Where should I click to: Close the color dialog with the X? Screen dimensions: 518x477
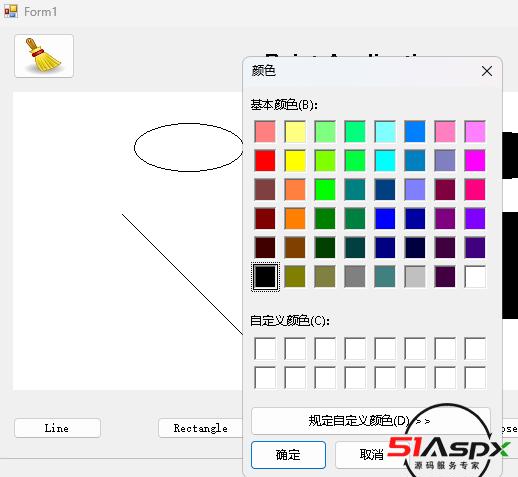tap(487, 71)
